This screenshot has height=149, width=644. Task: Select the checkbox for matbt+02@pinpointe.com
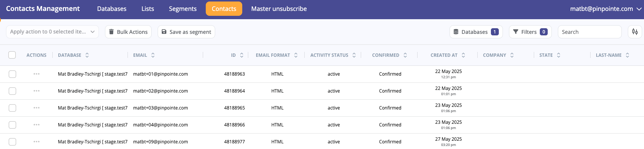(12, 91)
